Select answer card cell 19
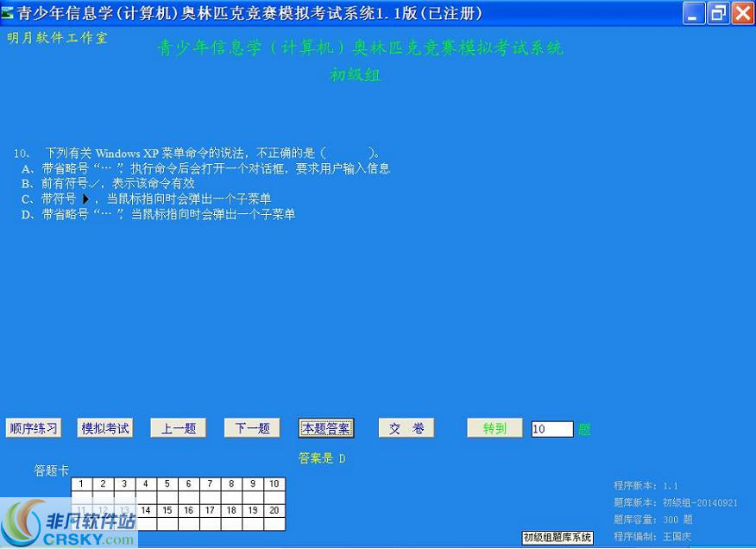 click(x=253, y=510)
